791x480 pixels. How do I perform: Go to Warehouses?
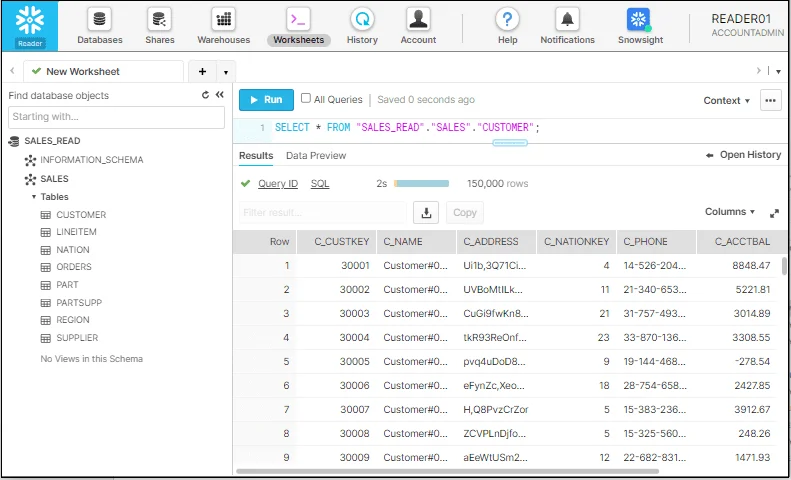223,27
